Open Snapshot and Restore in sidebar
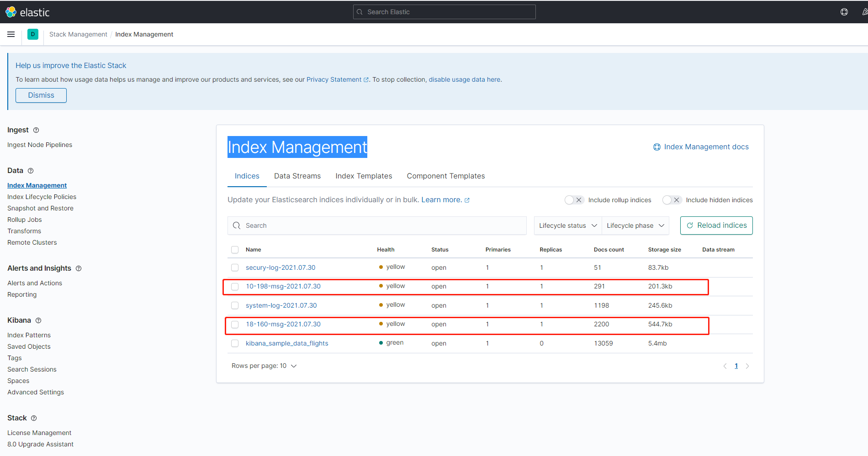The height and width of the screenshot is (456, 868). point(40,208)
